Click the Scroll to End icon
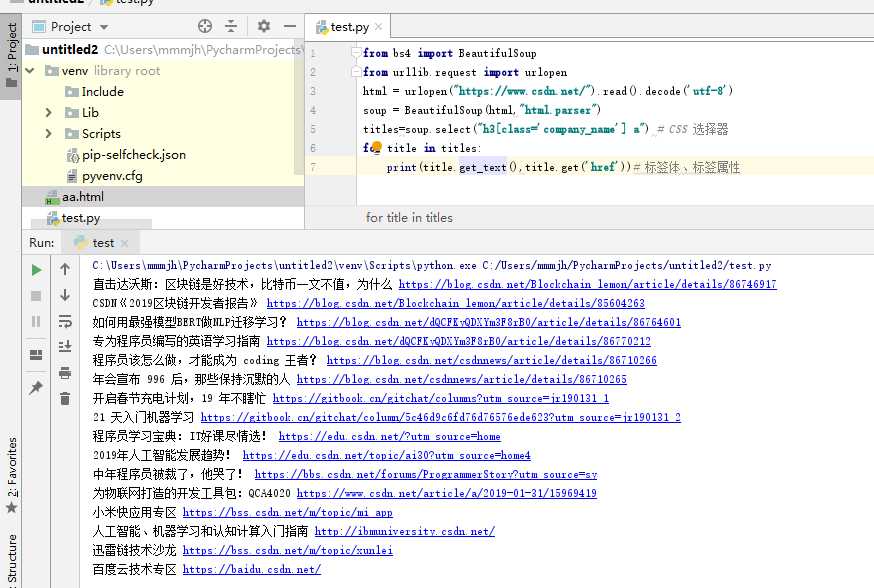This screenshot has height=588, width=874. tap(65, 347)
